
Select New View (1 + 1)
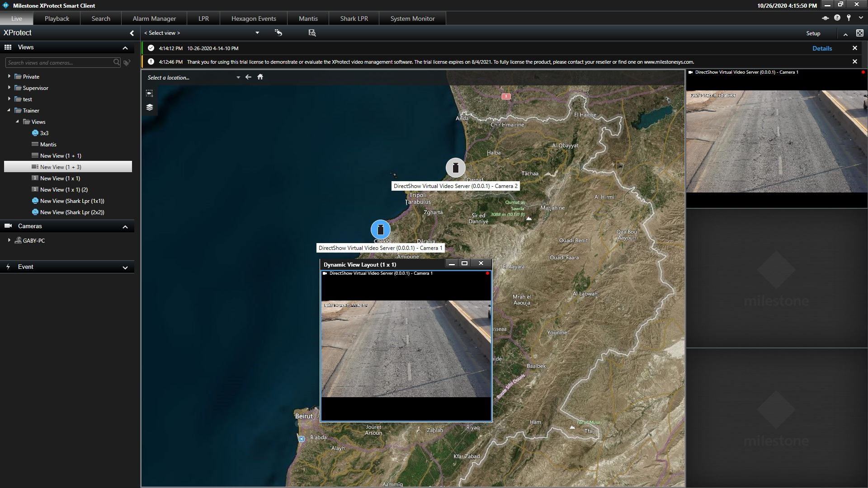coord(61,156)
